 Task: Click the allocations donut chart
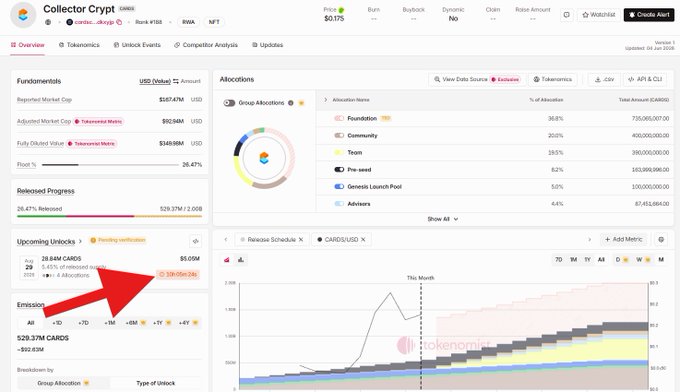264,158
